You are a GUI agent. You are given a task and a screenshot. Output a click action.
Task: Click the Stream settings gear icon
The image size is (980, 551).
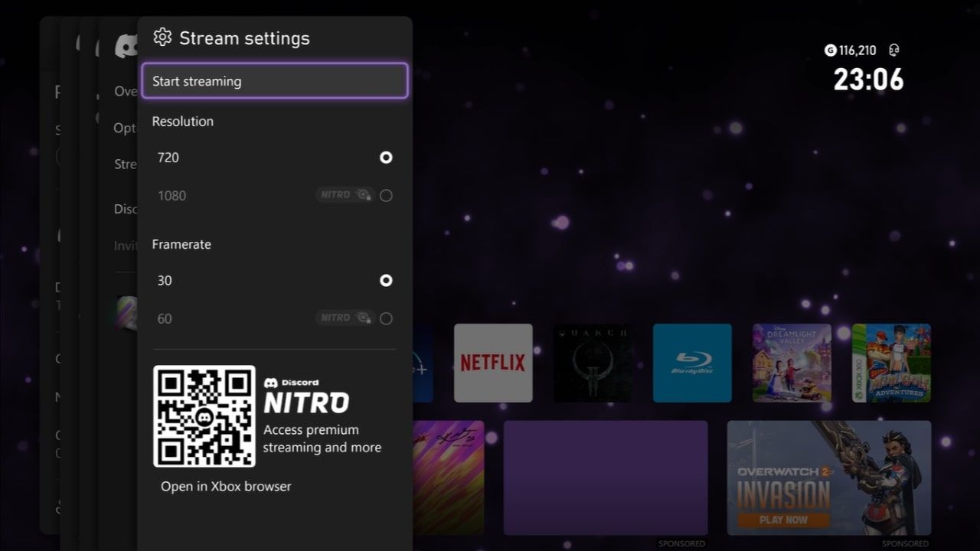(x=162, y=37)
